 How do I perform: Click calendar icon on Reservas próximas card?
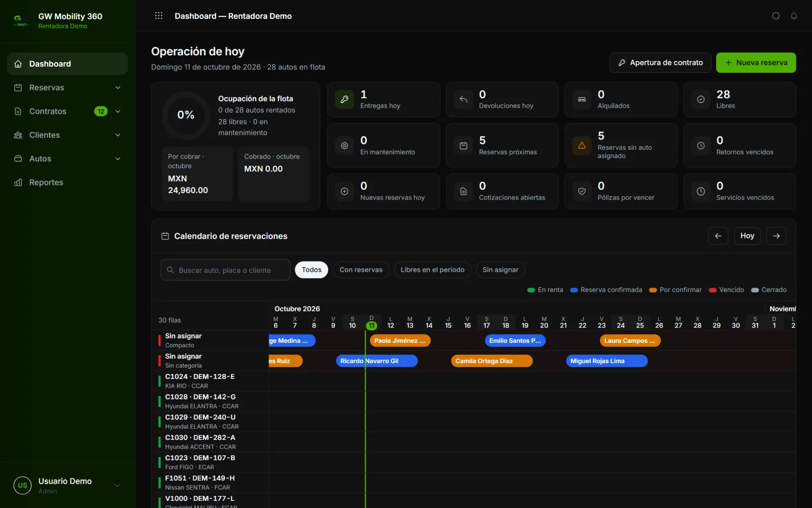coord(463,146)
